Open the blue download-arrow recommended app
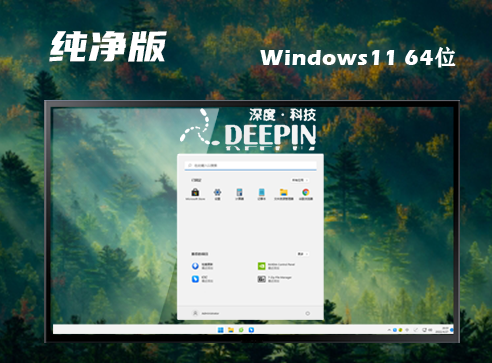Screen dimensions: 492x363 click(202, 266)
